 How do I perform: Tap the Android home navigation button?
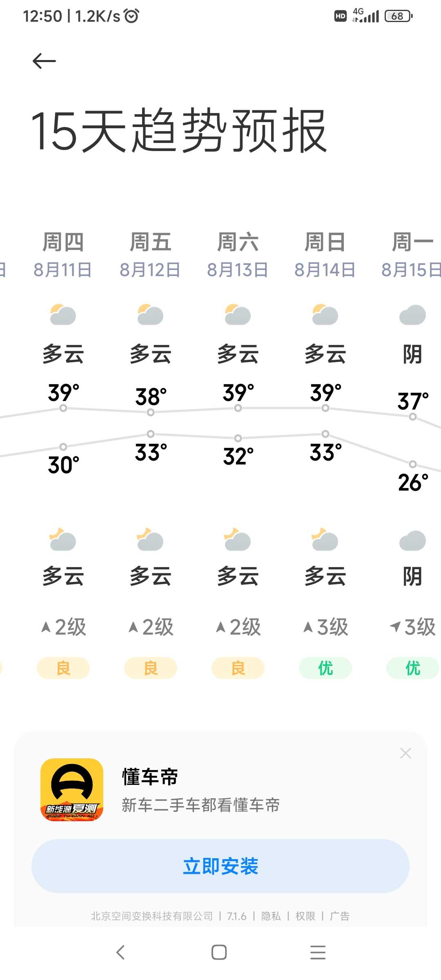[x=219, y=952]
